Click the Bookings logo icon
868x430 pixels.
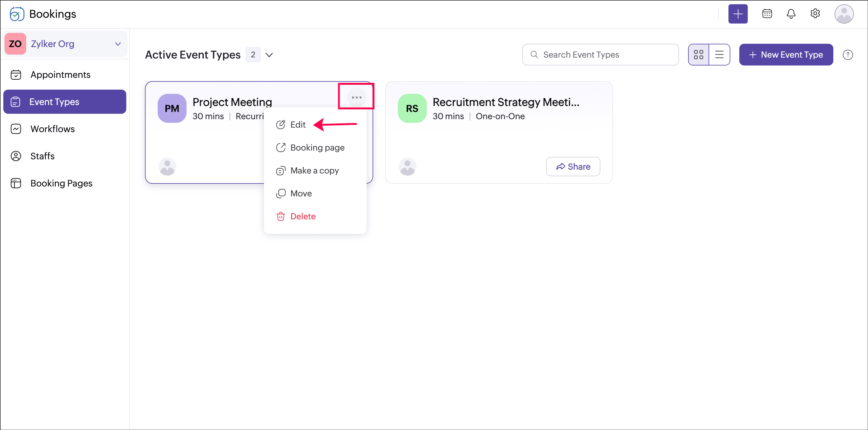(17, 14)
